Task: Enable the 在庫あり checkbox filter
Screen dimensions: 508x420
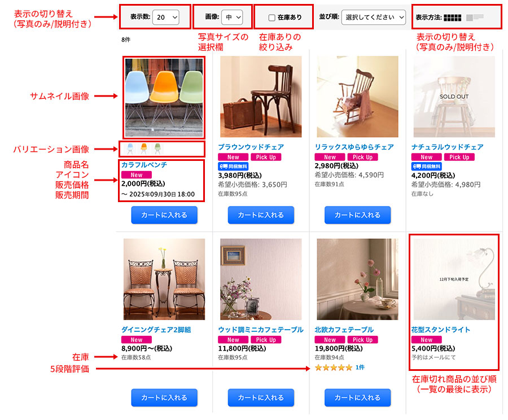Action: (272, 17)
